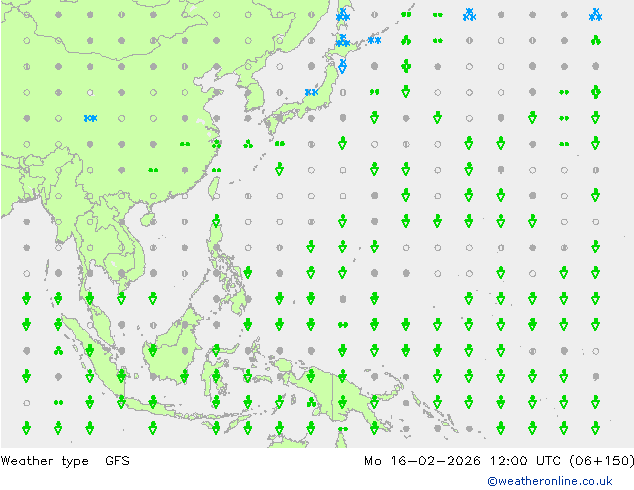The image size is (634, 490).
Task: Click the 'Mo 16-02-2026' date text
Action: tap(422, 461)
